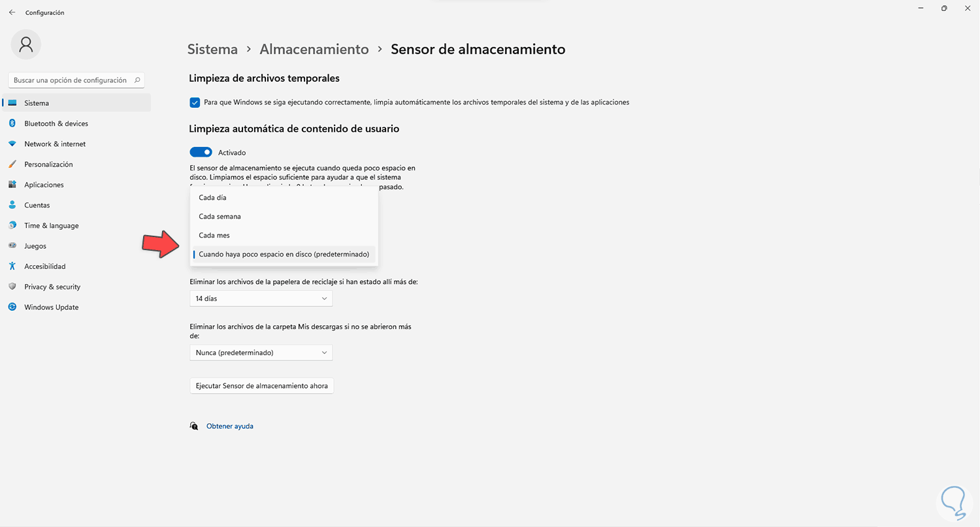Uncheck the temporary files cleanup checkbox

coord(195,103)
